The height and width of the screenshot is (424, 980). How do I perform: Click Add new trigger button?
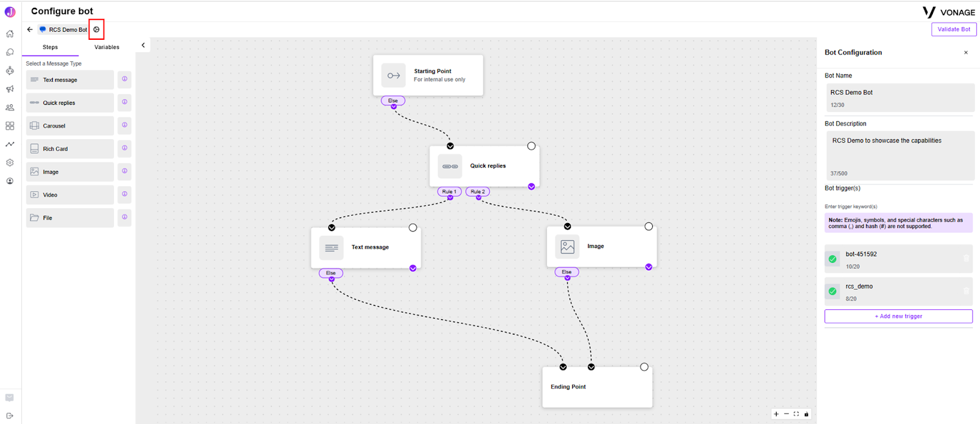899,316
